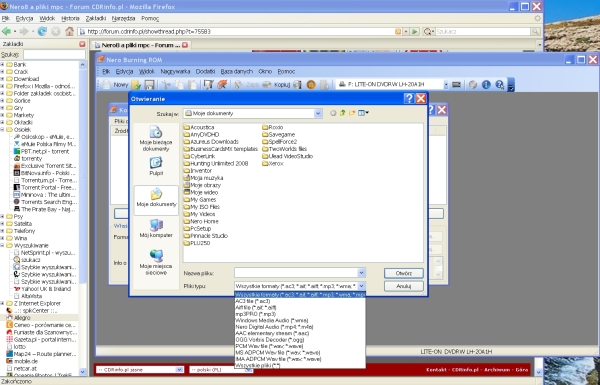The height and width of the screenshot is (385, 600).
Task: Open Baza danych menu in Nero
Action: point(236,72)
